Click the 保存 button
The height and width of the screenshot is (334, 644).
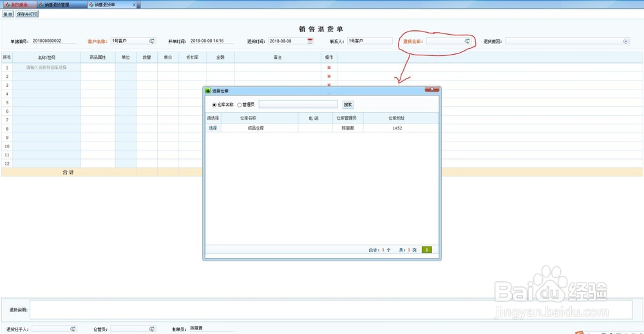(x=8, y=14)
